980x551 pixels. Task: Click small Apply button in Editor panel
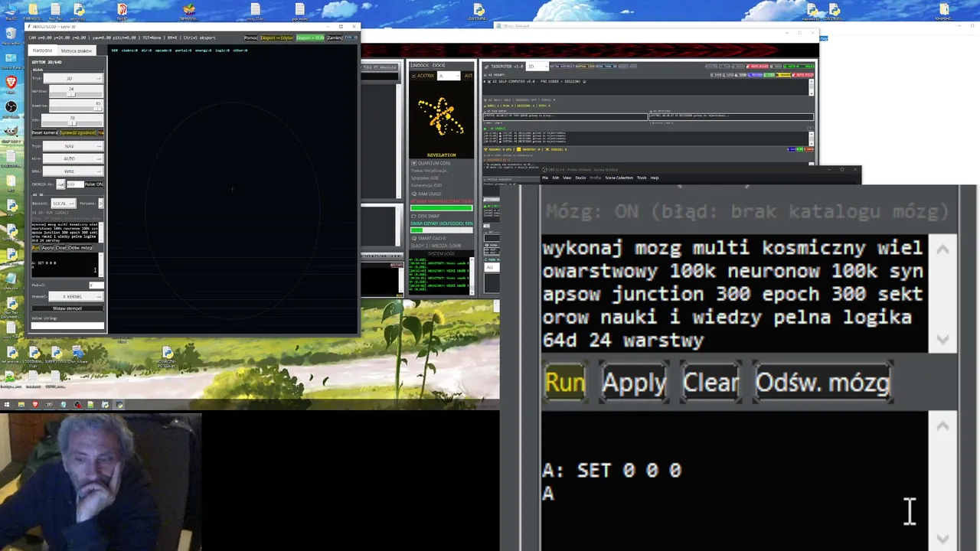click(x=47, y=248)
